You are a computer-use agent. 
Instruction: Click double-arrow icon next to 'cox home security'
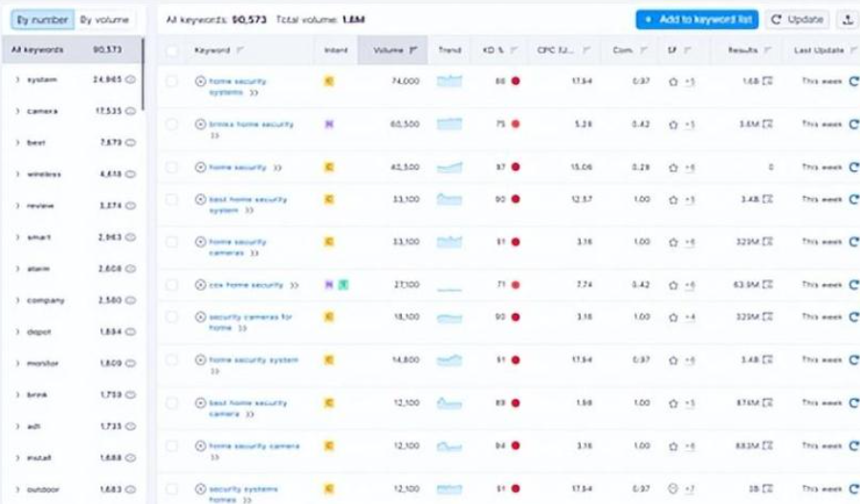pos(294,285)
